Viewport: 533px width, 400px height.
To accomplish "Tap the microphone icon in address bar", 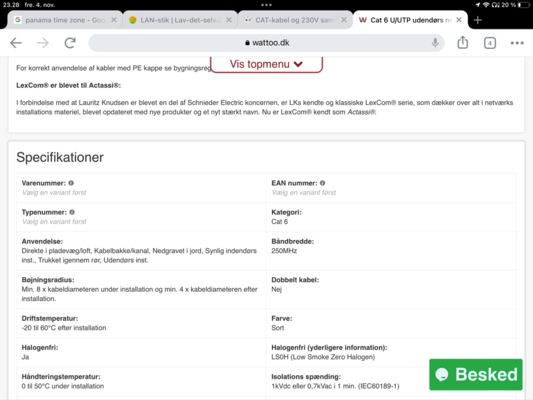I will pos(435,43).
